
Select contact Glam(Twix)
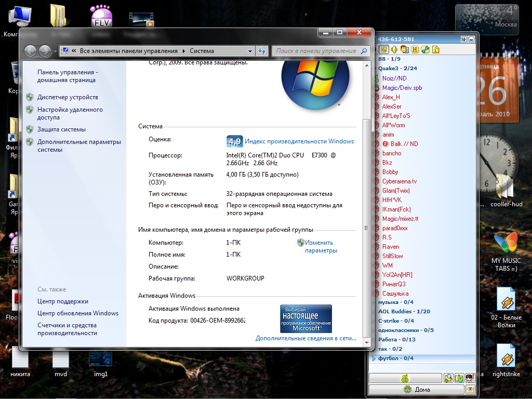click(x=396, y=191)
